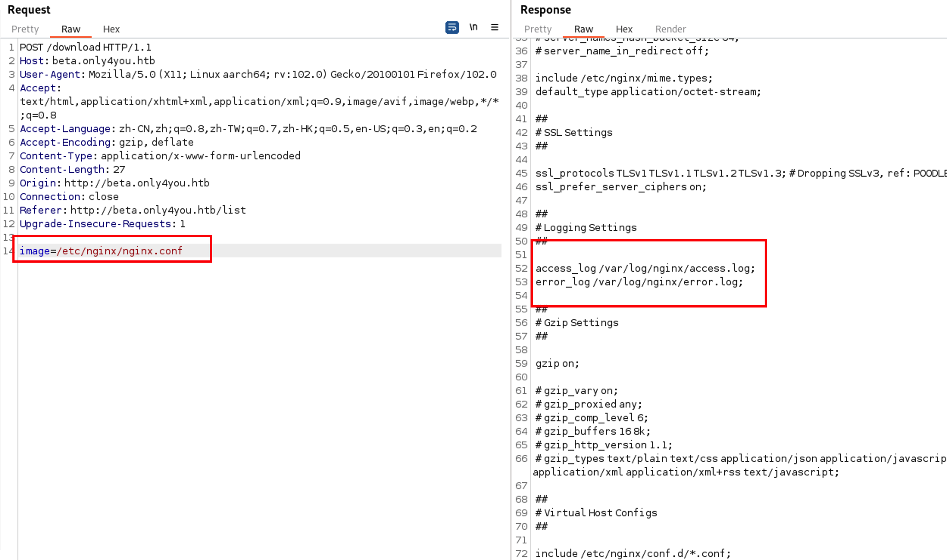Click the POST /download request line
The height and width of the screenshot is (560, 947).
(x=85, y=47)
